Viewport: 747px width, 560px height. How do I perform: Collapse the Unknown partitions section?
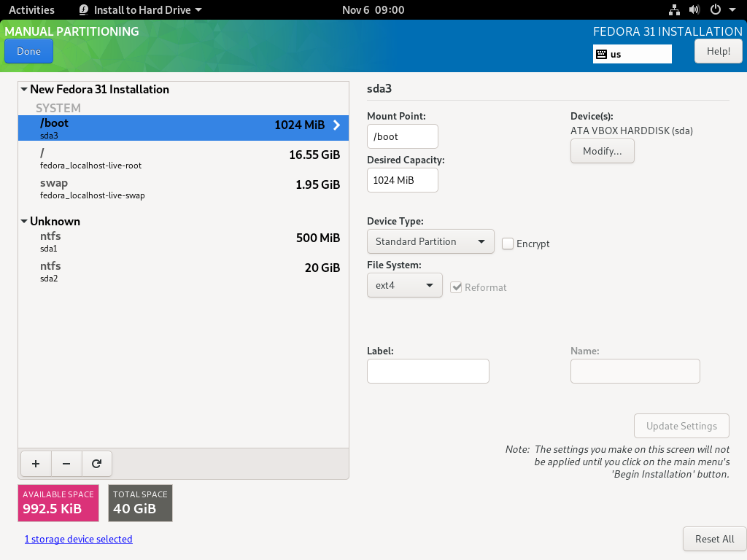(24, 222)
